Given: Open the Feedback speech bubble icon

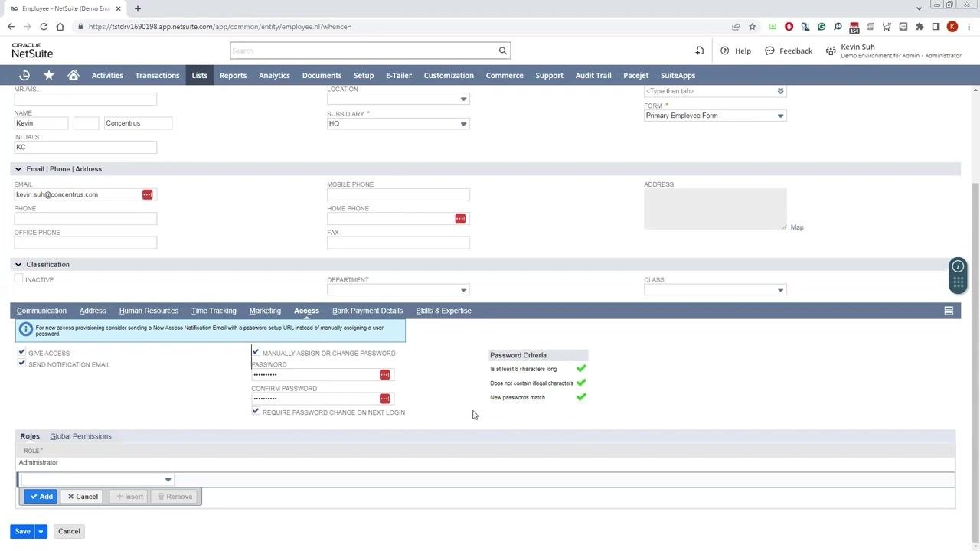Looking at the screenshot, I should [x=769, y=51].
